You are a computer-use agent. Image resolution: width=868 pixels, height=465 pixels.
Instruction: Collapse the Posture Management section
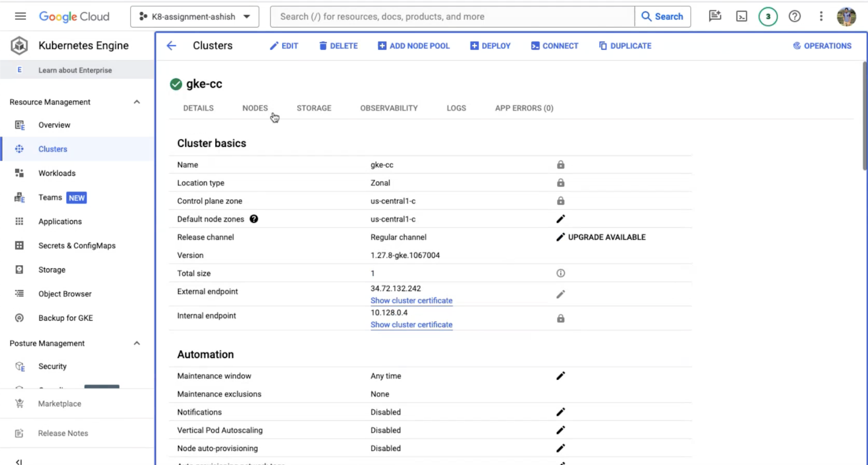click(137, 343)
